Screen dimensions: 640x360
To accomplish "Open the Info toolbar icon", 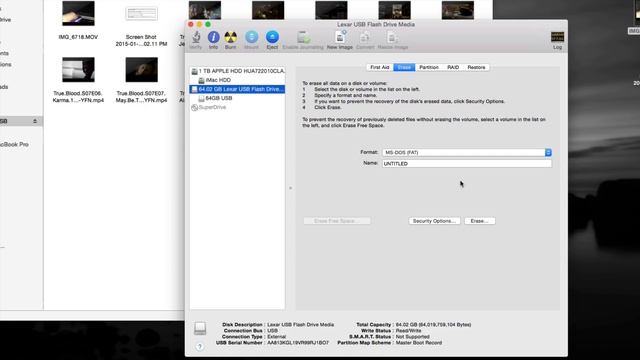I will click(x=213, y=37).
